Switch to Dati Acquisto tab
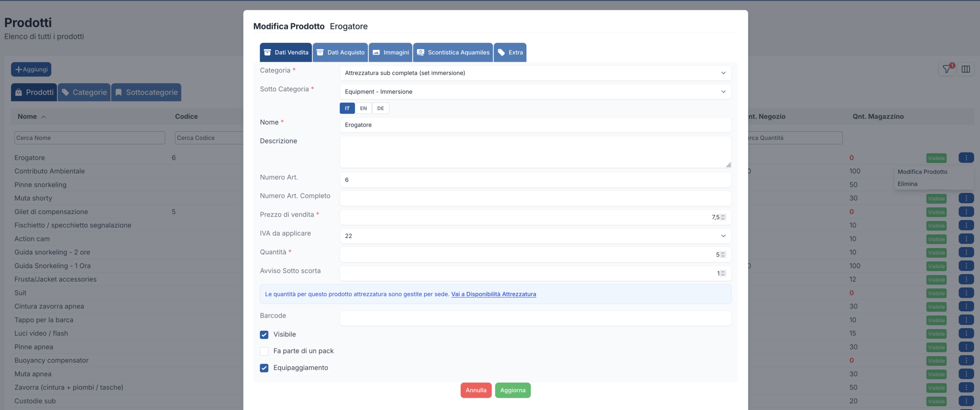This screenshot has width=980, height=410. click(x=340, y=52)
